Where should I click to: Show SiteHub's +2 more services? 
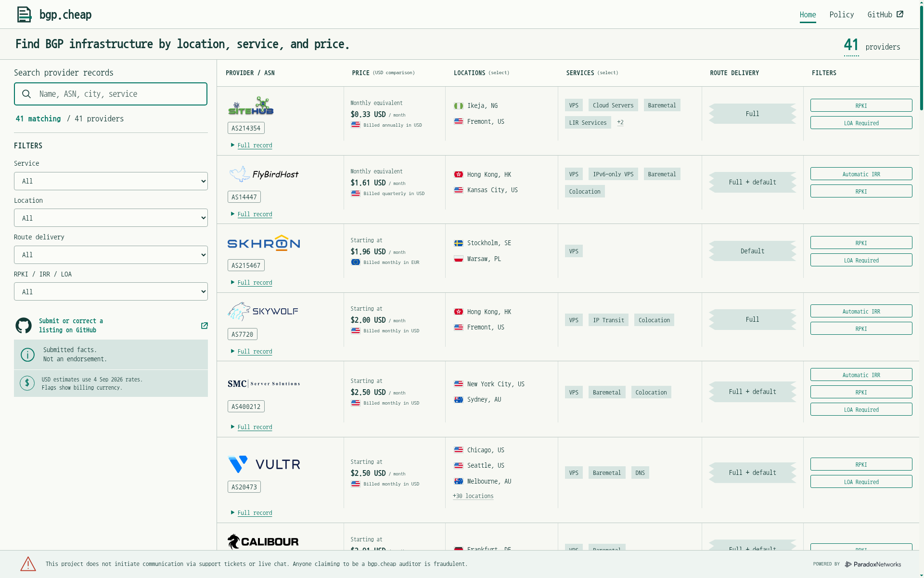[x=620, y=122]
